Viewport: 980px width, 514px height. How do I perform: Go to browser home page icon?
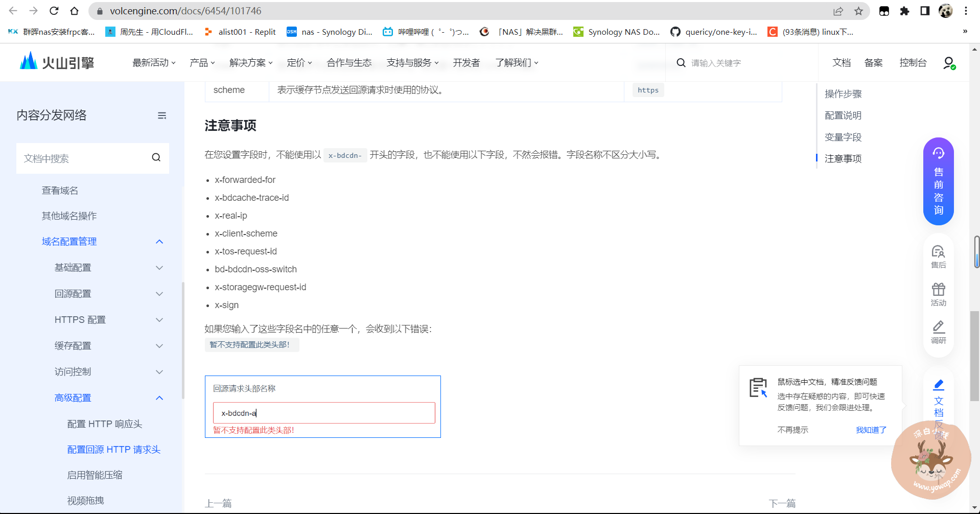point(75,11)
